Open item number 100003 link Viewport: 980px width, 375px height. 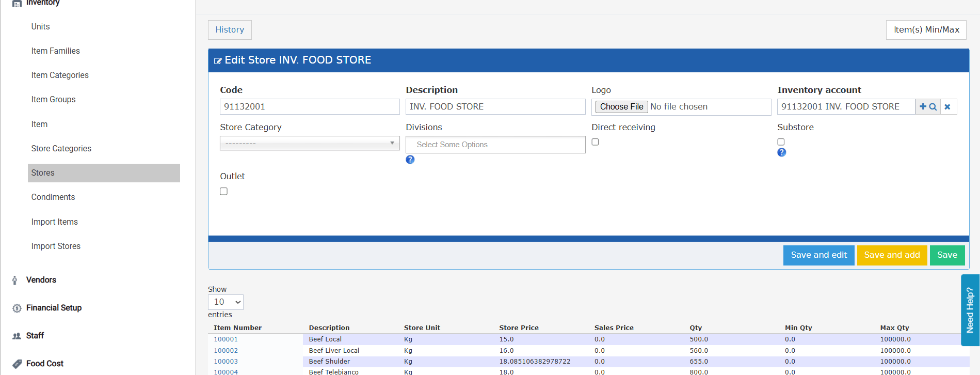(226, 362)
